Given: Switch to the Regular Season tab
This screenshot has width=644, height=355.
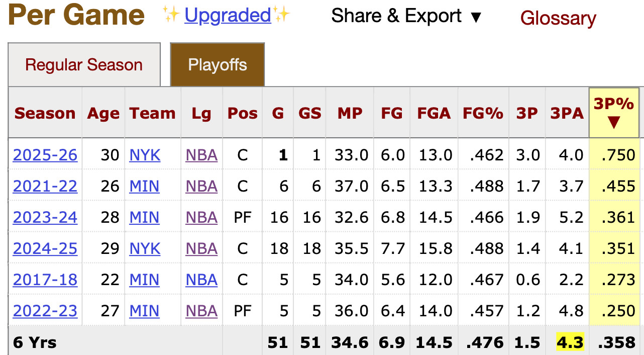Looking at the screenshot, I should click(84, 65).
